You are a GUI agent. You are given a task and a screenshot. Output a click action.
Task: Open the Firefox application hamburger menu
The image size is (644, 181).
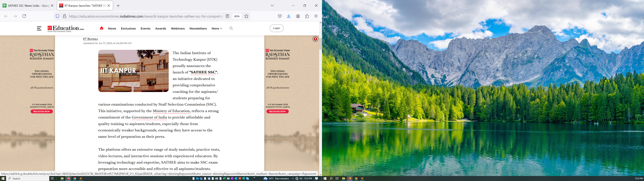tap(316, 16)
